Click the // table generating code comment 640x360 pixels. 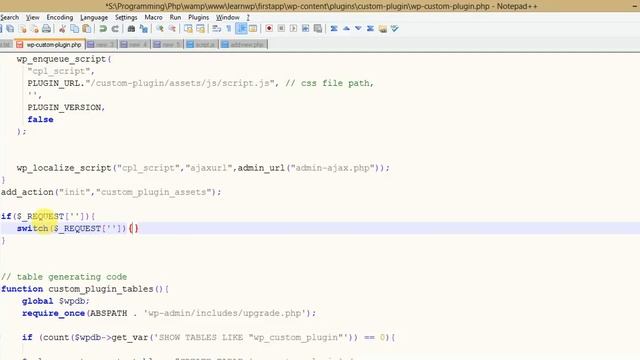(64, 277)
